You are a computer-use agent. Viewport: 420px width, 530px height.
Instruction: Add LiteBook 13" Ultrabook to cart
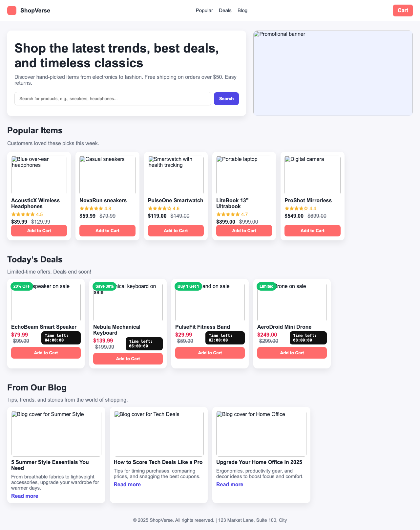244,231
